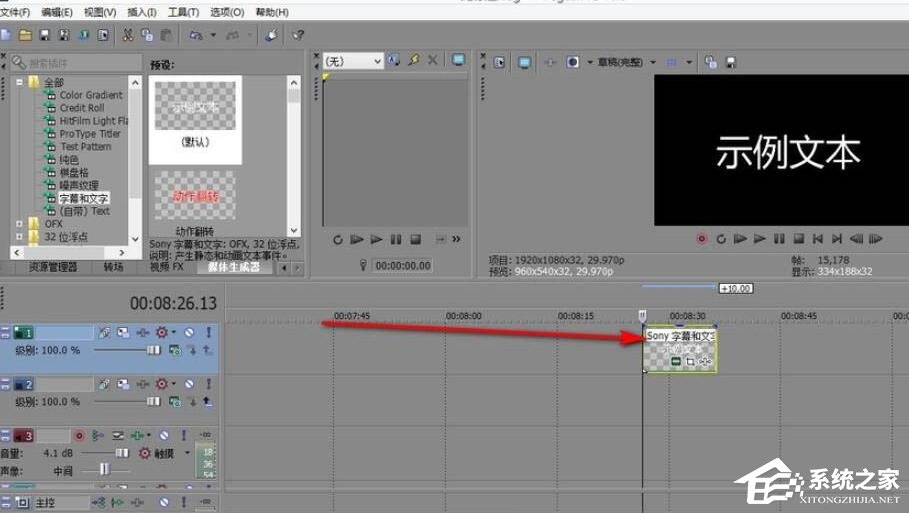Mute audio track 3
This screenshot has height=513, width=909.
click(x=164, y=436)
